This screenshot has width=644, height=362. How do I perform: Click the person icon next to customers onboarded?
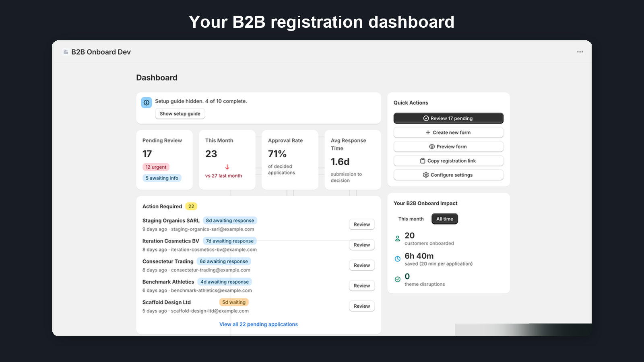coord(397,238)
